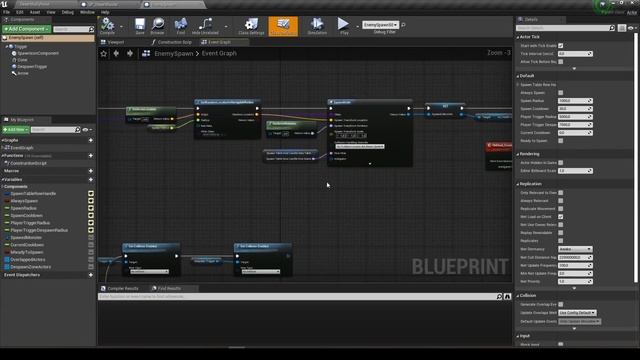The image size is (640, 360).
Task: Click My Blueprint search magnifier icon
Action: coord(78,130)
